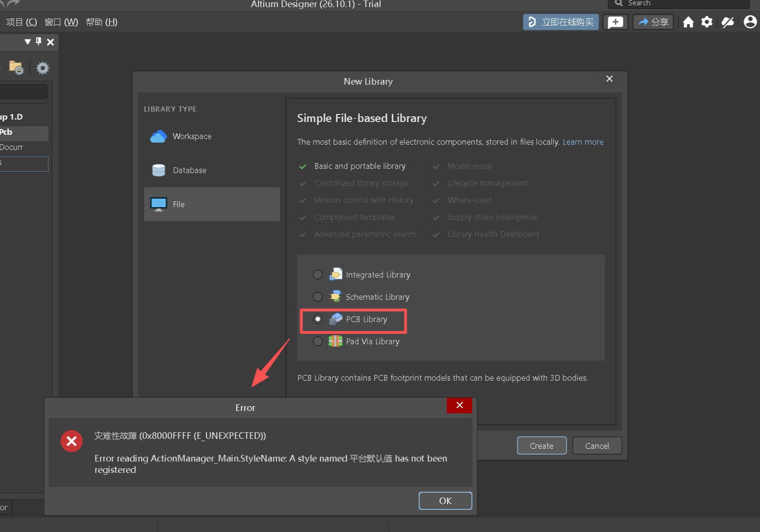Click the disconnected network status icon

[x=728, y=22]
